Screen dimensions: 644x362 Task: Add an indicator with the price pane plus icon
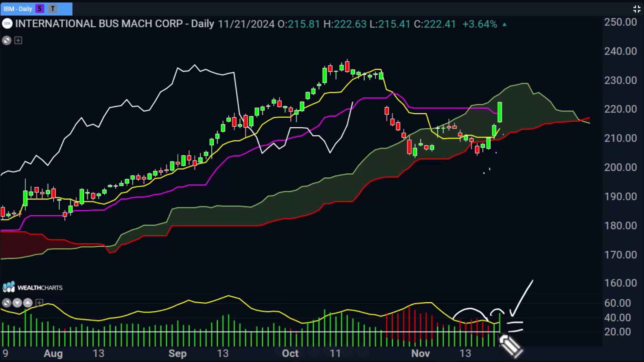click(18, 41)
